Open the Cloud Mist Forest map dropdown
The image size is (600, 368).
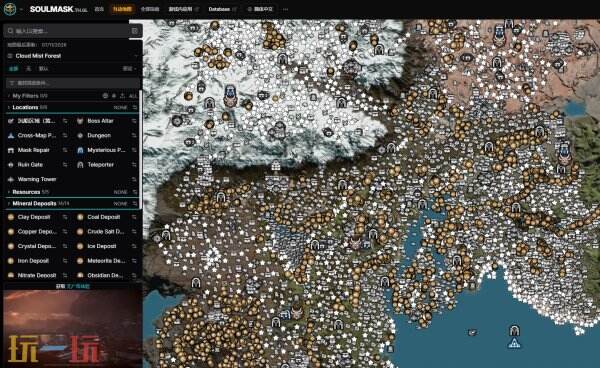tap(73, 56)
